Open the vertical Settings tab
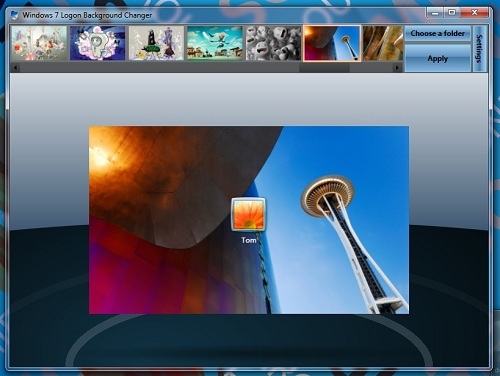The image size is (500, 376). 480,49
